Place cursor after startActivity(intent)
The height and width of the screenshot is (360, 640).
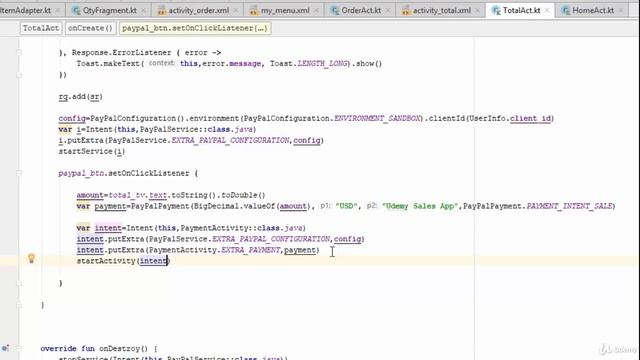[170, 261]
